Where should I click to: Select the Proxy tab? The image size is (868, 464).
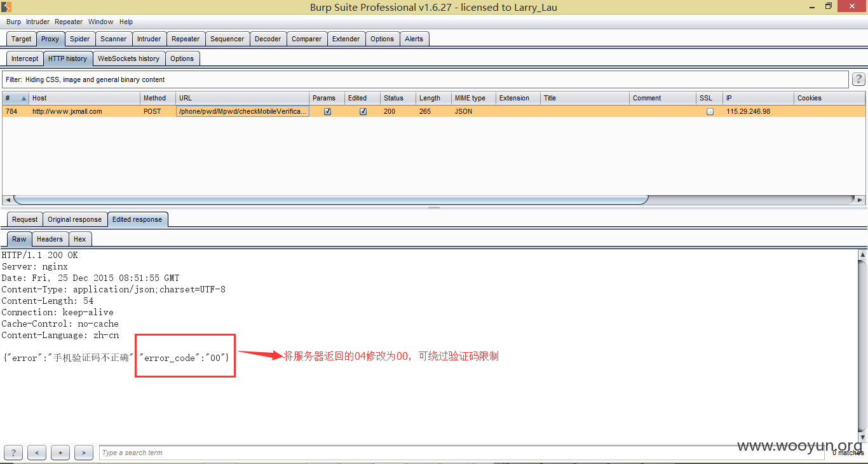(x=50, y=39)
